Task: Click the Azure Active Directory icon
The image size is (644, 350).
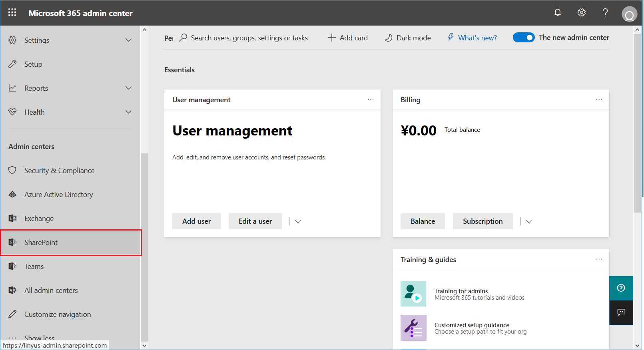Action: click(12, 194)
